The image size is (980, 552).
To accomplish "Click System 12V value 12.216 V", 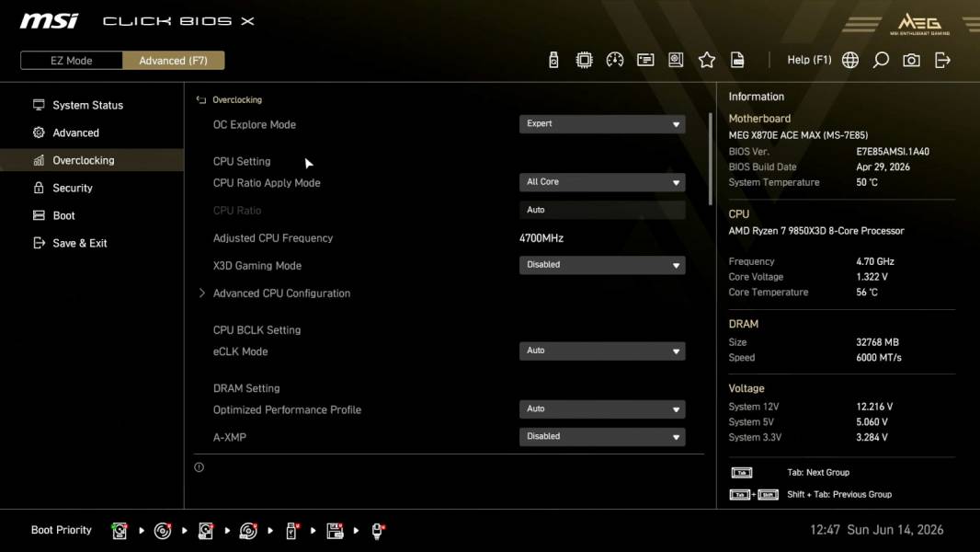I will coord(874,407).
